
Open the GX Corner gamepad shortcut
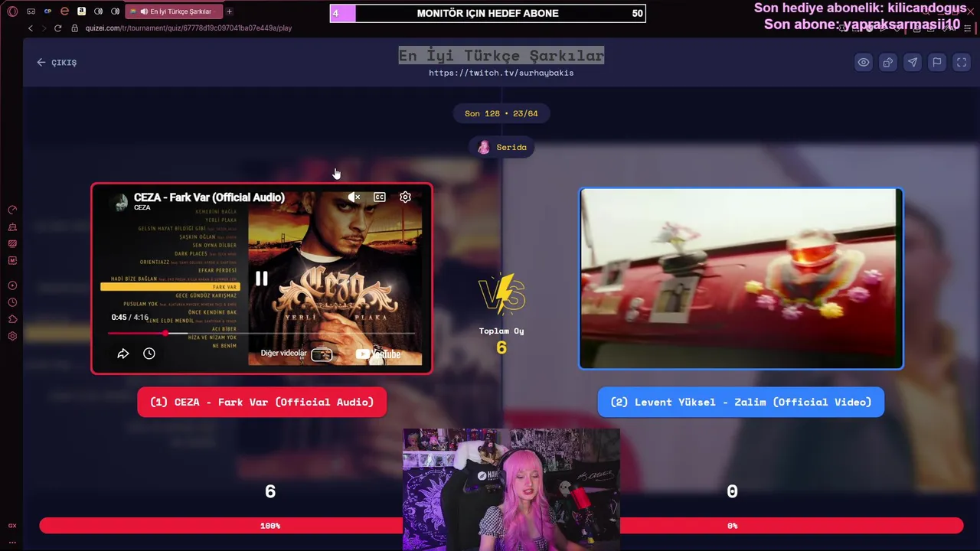pos(31,11)
